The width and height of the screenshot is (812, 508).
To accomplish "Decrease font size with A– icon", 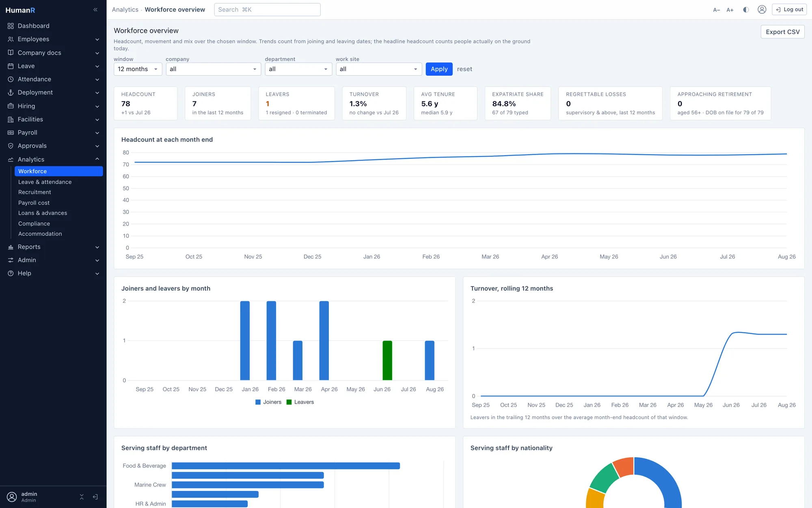I will 717,10.
